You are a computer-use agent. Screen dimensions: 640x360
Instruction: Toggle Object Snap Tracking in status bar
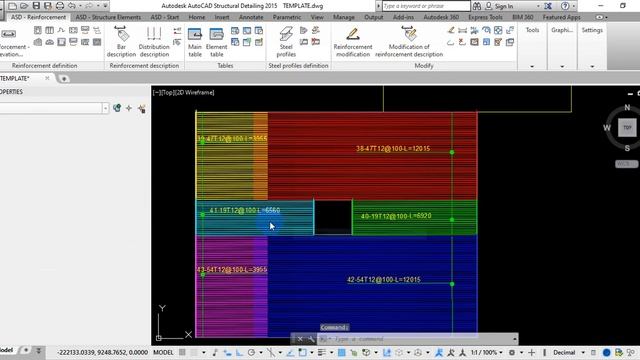pos(290,352)
